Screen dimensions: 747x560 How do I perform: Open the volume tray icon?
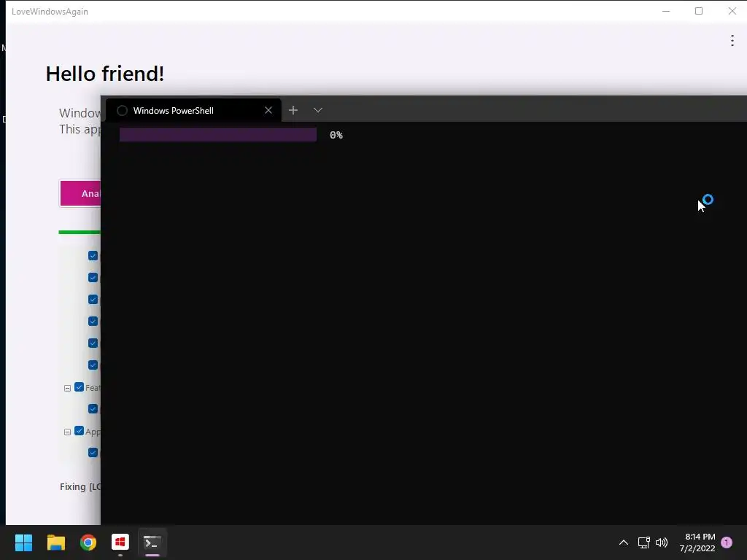pyautogui.click(x=662, y=542)
